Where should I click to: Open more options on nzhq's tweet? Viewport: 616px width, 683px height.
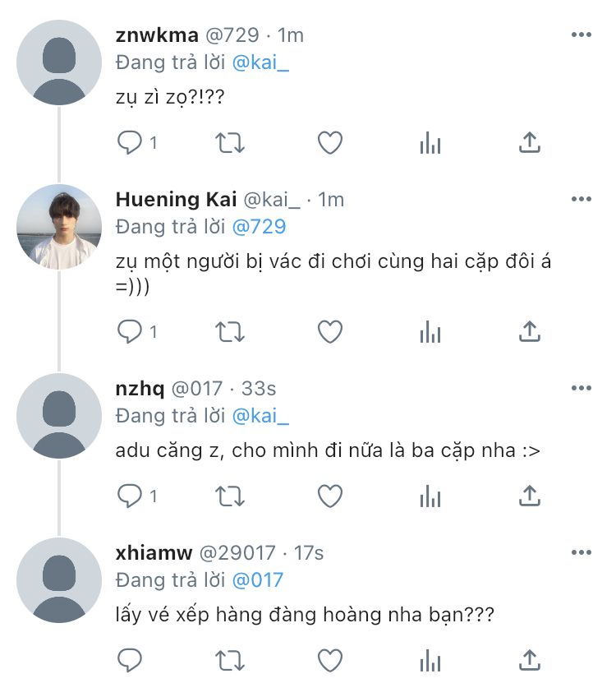[x=581, y=388]
